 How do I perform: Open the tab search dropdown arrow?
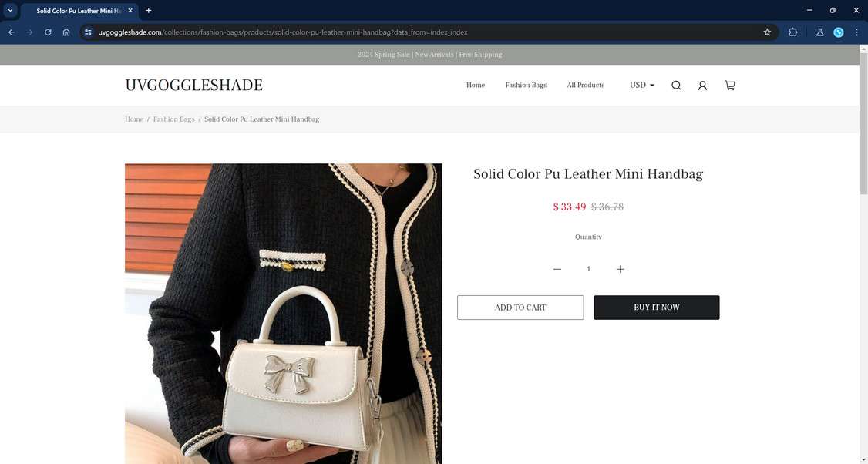[x=10, y=11]
